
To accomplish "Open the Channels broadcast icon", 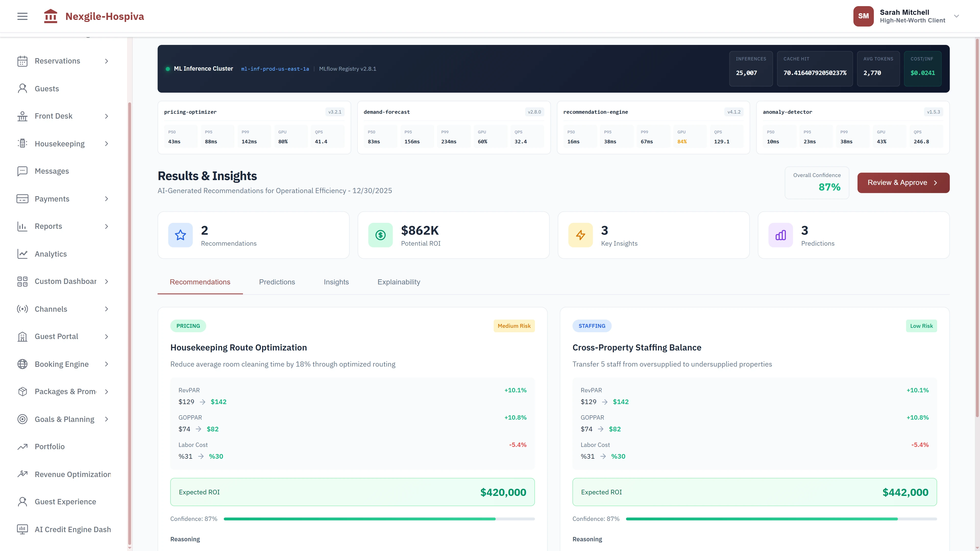I will tap(22, 309).
